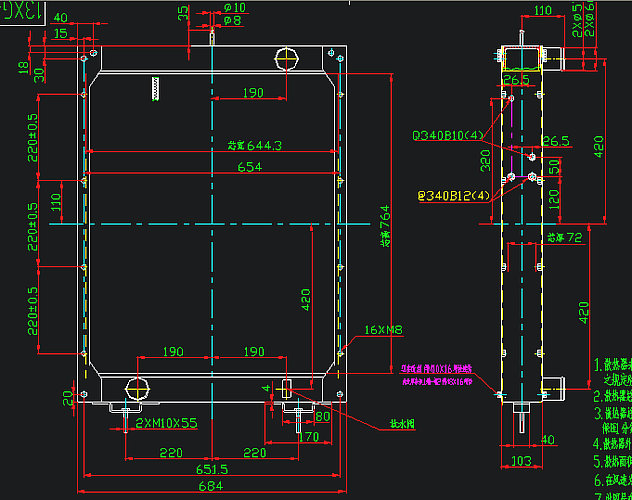This screenshot has height=500, width=632.
Task: Click the 16XM8 callout label
Action: [x=385, y=330]
